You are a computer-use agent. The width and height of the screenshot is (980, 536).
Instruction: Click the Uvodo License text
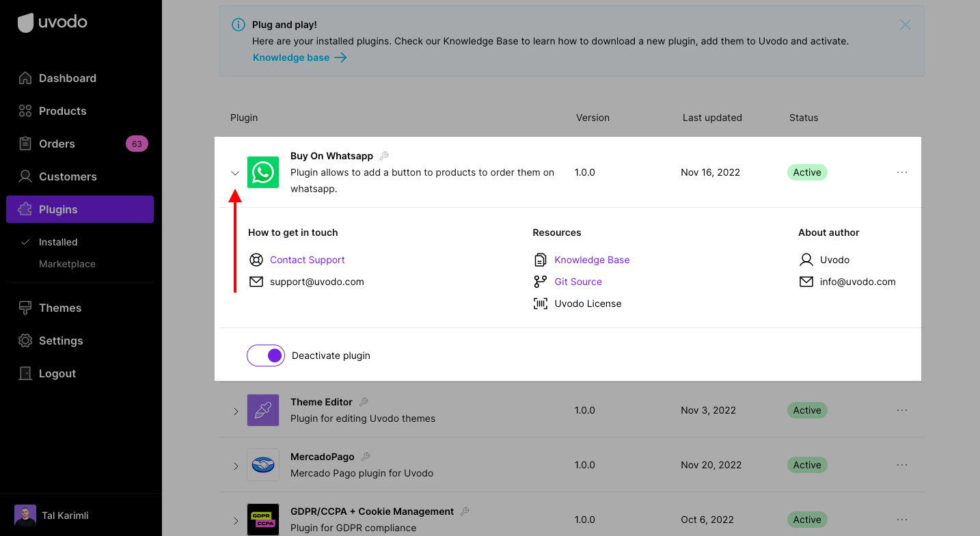(x=588, y=304)
